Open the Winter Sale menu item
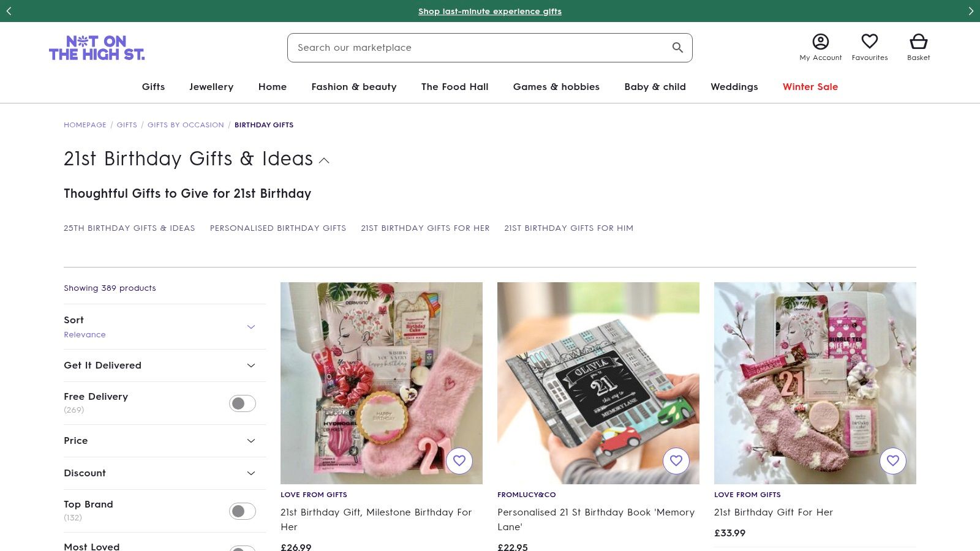The width and height of the screenshot is (980, 551). coord(810,87)
